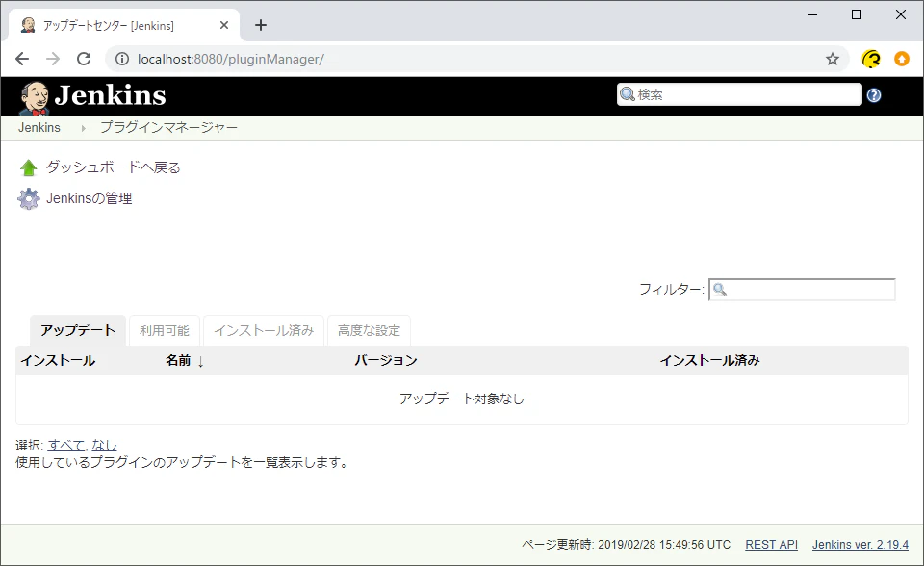Close the アップデートセンター browser tab
The width and height of the screenshot is (924, 566).
pyautogui.click(x=224, y=25)
